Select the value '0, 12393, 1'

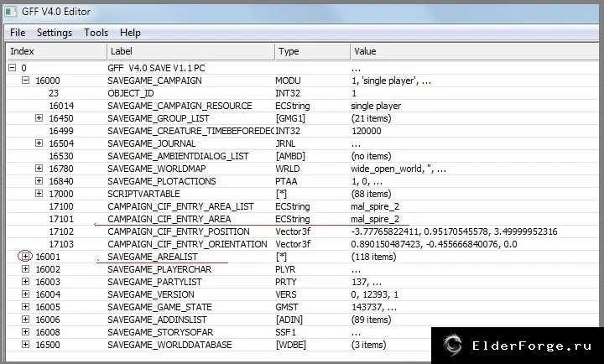pyautogui.click(x=375, y=294)
